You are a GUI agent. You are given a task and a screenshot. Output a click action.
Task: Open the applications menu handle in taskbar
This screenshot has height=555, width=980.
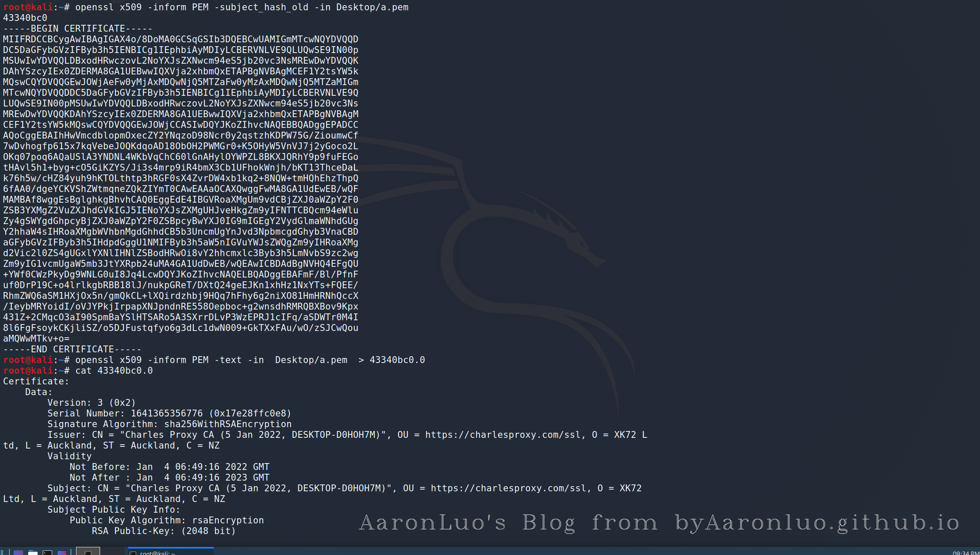(x=2, y=552)
